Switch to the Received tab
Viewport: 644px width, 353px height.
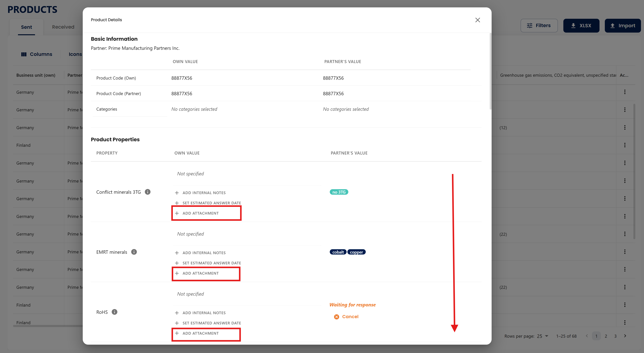[63, 27]
